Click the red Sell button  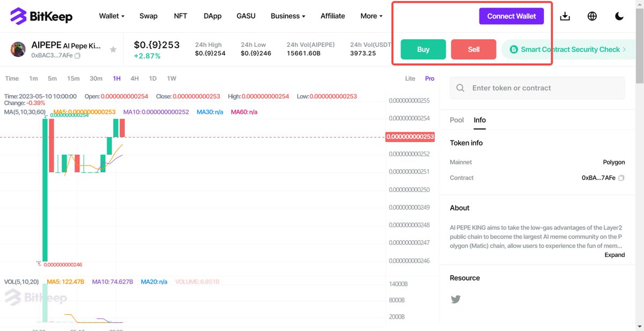point(474,49)
